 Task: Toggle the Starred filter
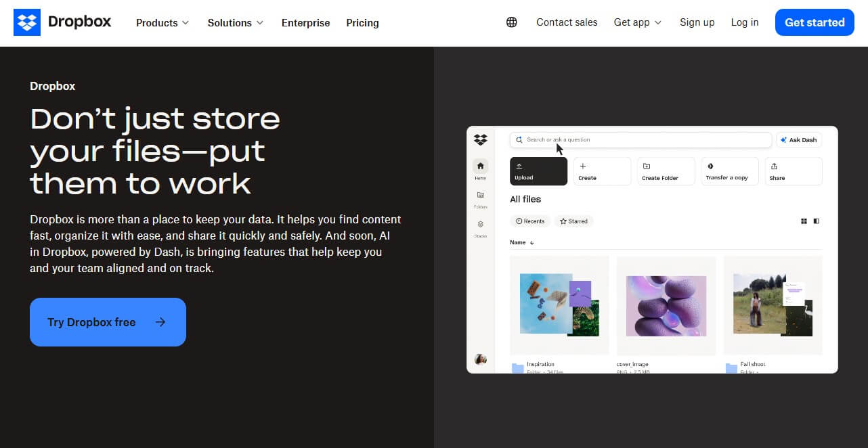573,221
